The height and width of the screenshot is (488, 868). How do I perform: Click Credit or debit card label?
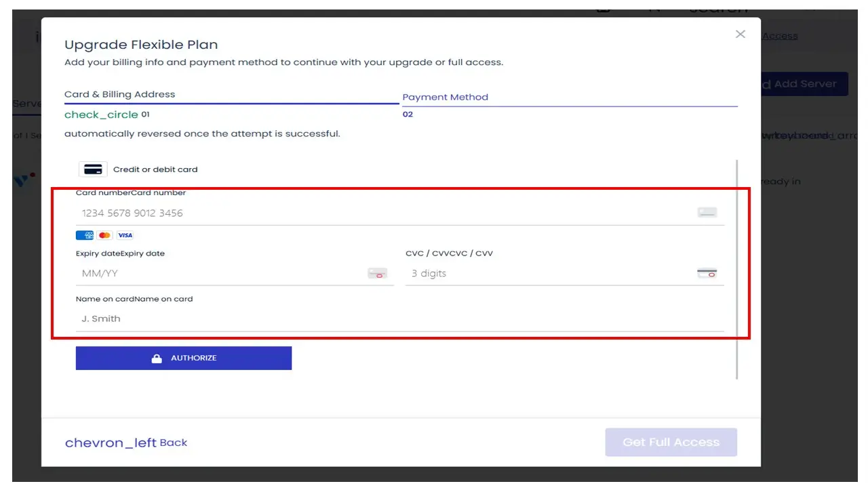pyautogui.click(x=155, y=169)
